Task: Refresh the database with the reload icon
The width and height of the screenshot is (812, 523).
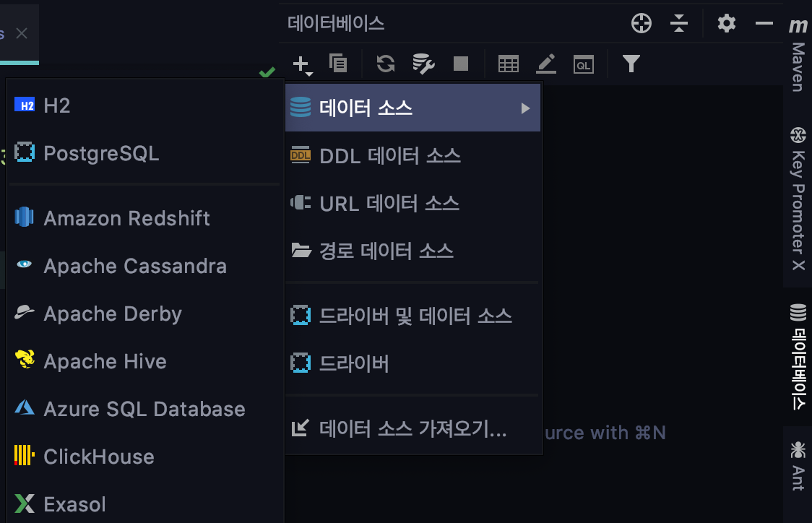Action: [x=385, y=64]
